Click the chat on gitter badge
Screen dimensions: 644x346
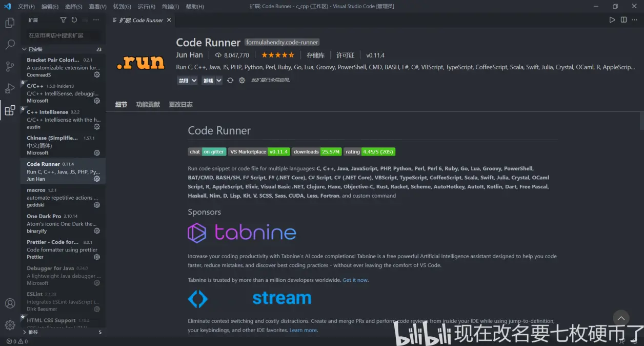[x=207, y=151]
